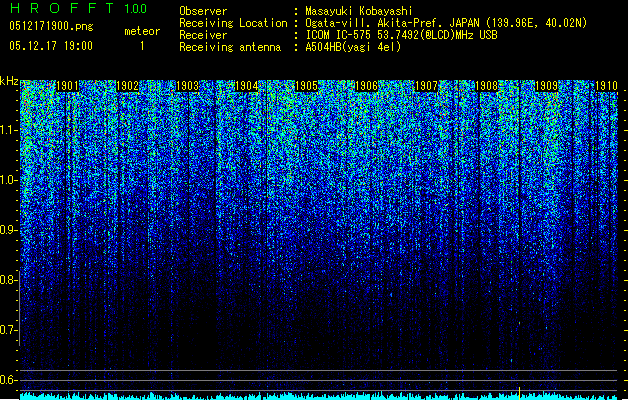
Task: Select the file name 0512171900.png
Action: tap(51, 27)
